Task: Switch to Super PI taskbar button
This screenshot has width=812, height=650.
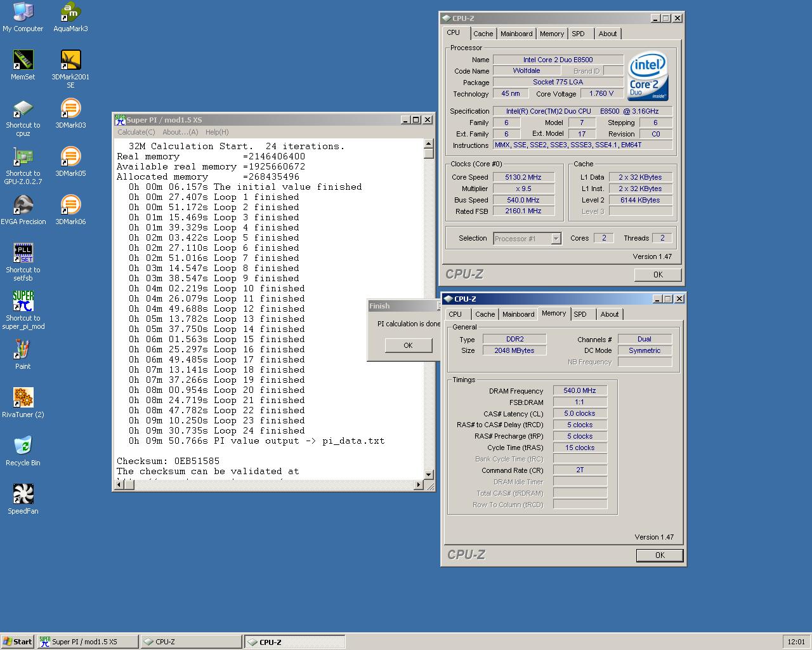Action: (x=88, y=642)
